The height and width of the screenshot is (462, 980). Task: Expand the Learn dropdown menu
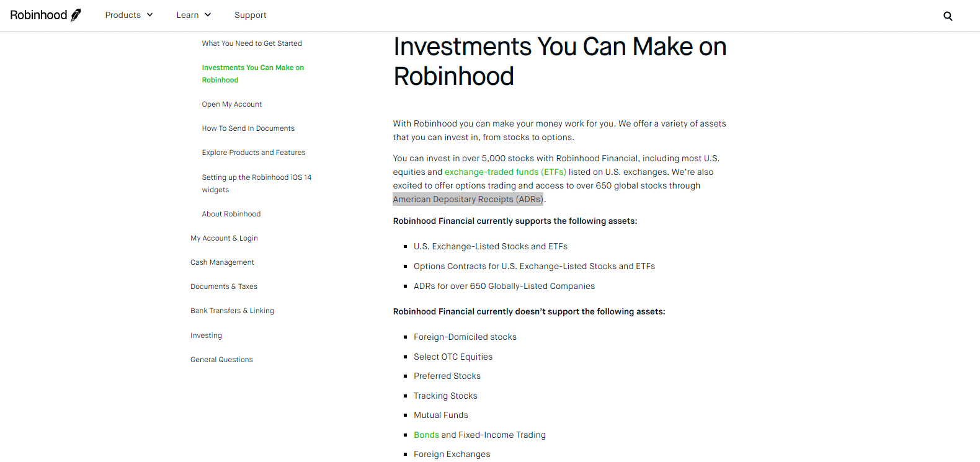tap(194, 14)
